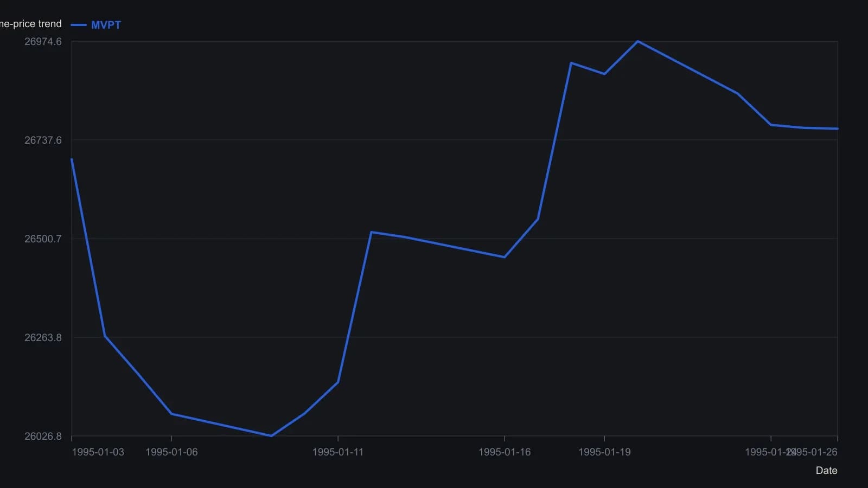Select the 1995-01-03 date tick label
This screenshot has height=488, width=868.
point(98,452)
